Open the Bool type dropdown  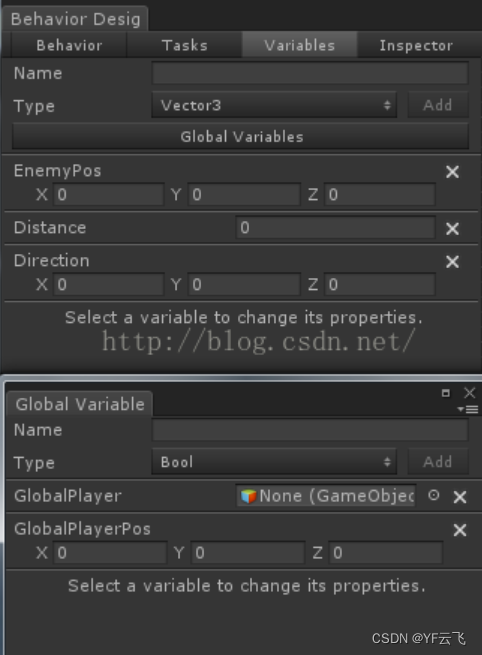[274, 462]
